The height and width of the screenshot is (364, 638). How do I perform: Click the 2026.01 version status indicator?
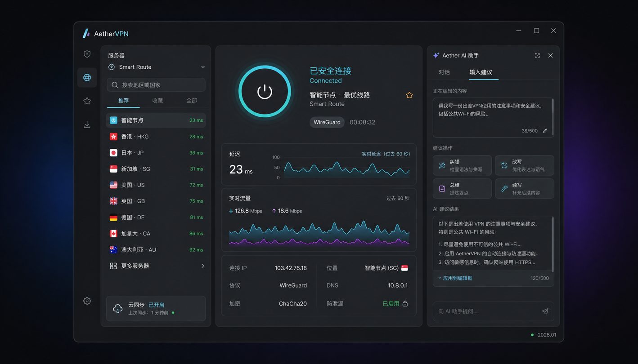(544, 335)
